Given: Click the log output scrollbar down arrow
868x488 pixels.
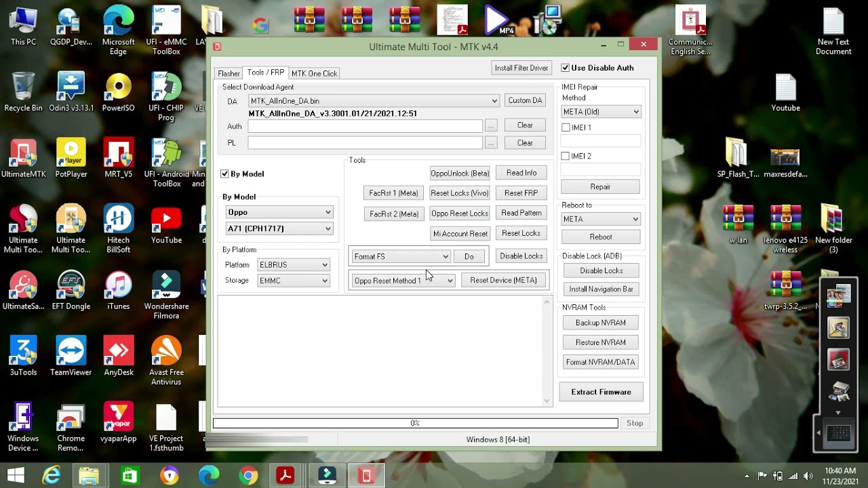Looking at the screenshot, I should coord(547,401).
